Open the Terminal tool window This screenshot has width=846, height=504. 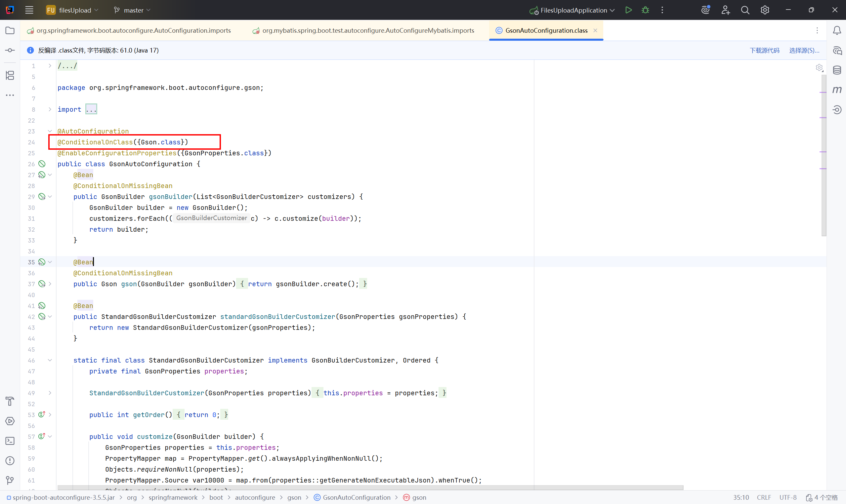(x=10, y=441)
